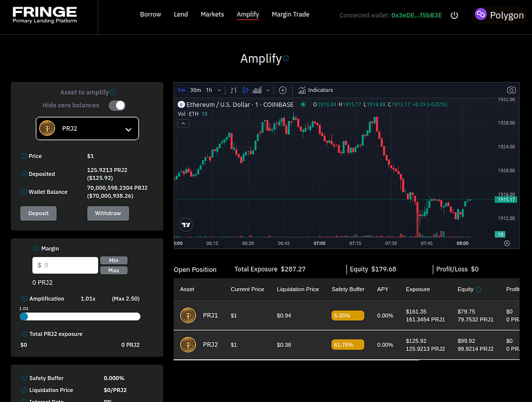Image resolution: width=532 pixels, height=402 pixels.
Task: Show info for Asset to amplify
Action: pyautogui.click(x=113, y=93)
